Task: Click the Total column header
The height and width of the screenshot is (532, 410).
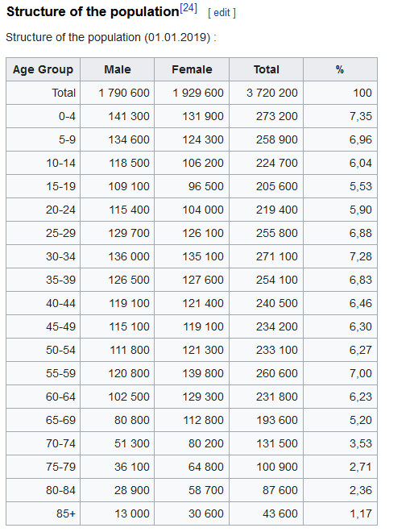Action: 266,69
